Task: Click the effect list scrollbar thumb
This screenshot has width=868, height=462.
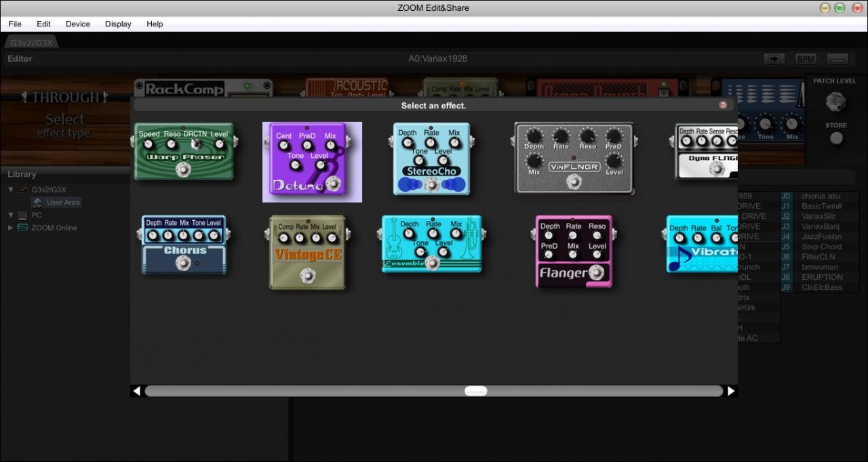Action: pos(475,391)
